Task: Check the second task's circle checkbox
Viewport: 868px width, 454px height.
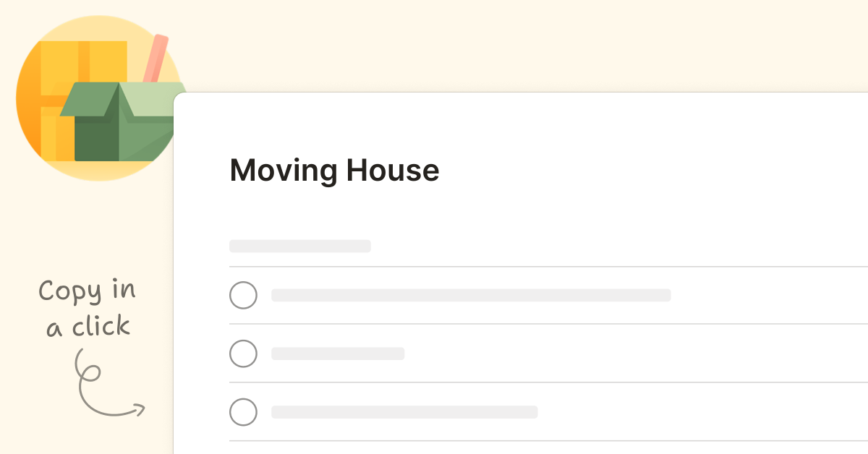Action: click(243, 354)
